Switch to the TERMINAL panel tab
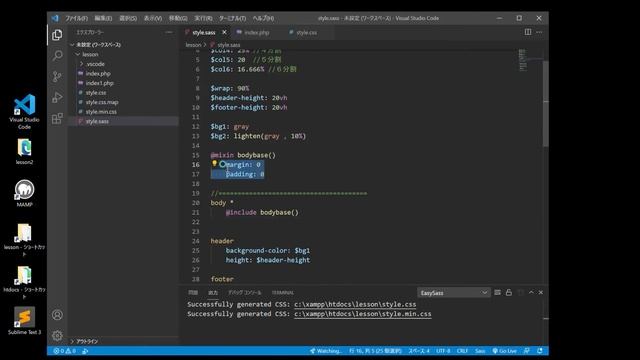640x360 pixels. [282, 293]
